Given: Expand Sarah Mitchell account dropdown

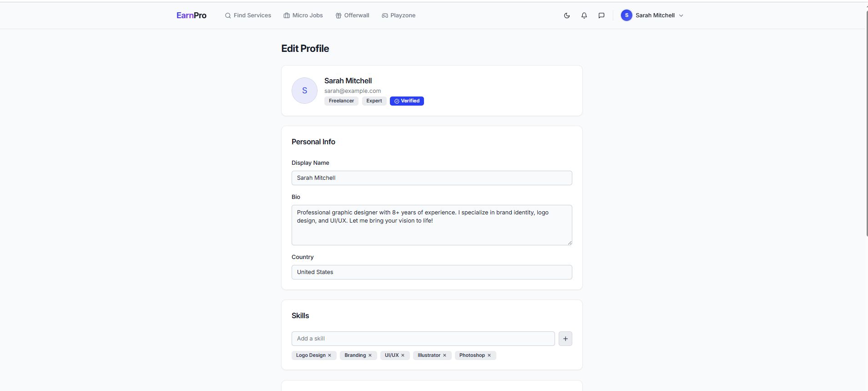Looking at the screenshot, I should click(x=652, y=15).
